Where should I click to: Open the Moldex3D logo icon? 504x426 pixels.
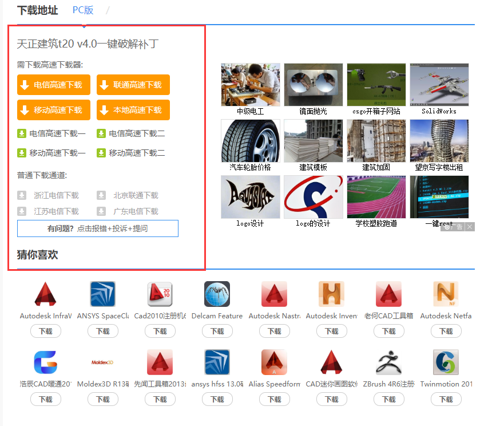click(x=102, y=362)
